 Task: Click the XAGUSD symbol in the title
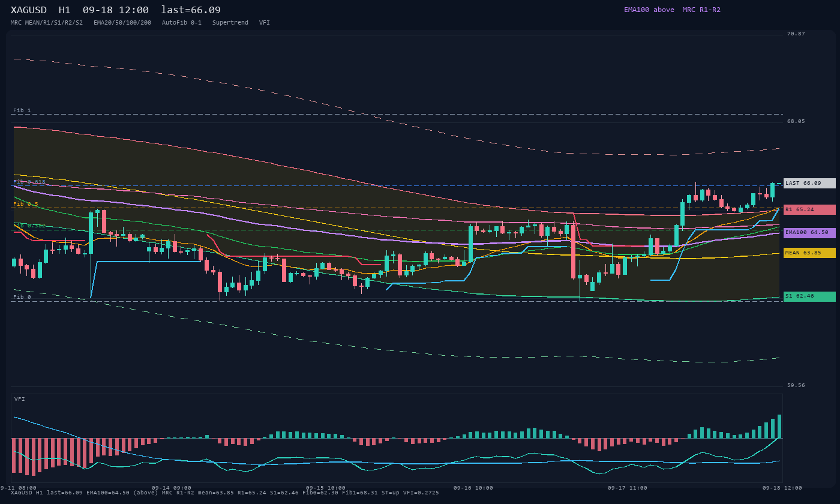30,10
